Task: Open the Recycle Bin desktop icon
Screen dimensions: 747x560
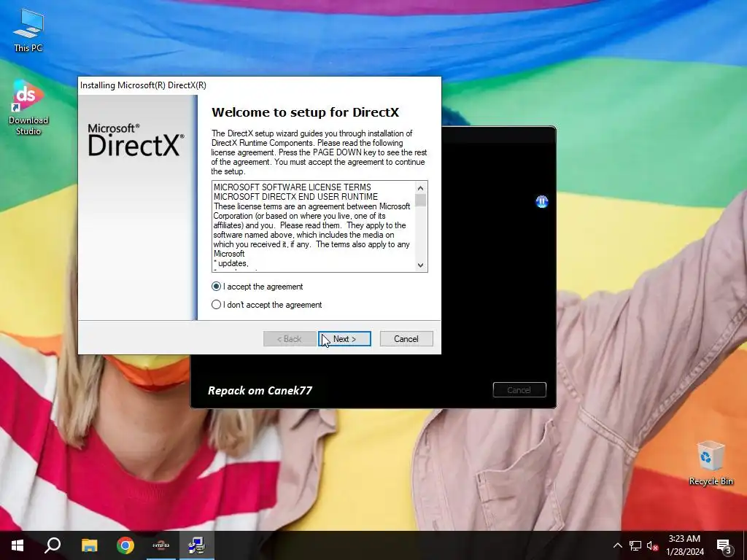Action: [x=711, y=463]
